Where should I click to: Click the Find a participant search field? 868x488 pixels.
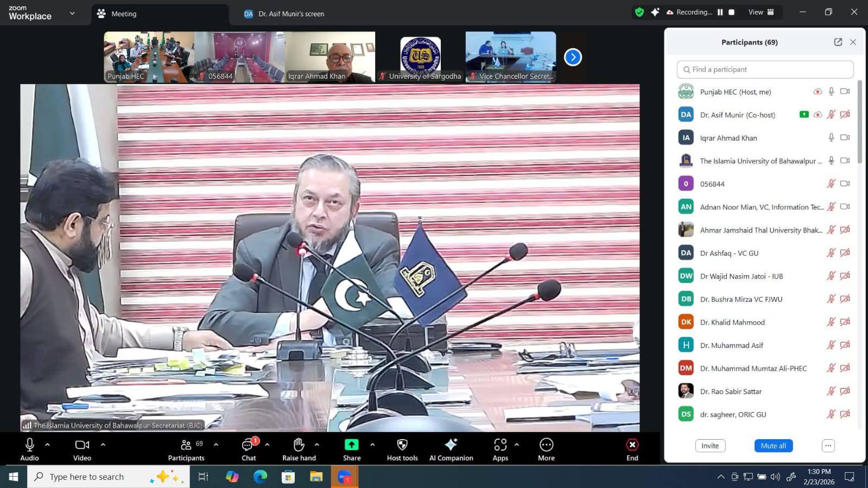(x=765, y=69)
